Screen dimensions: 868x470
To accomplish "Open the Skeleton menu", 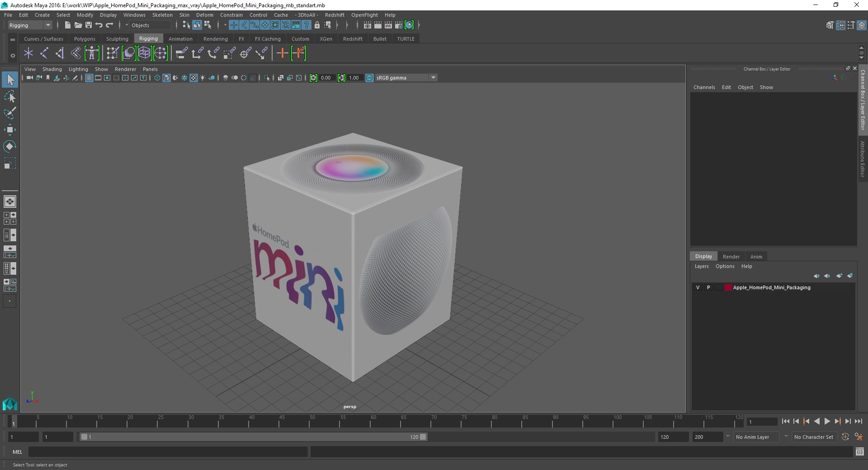I will tap(162, 15).
